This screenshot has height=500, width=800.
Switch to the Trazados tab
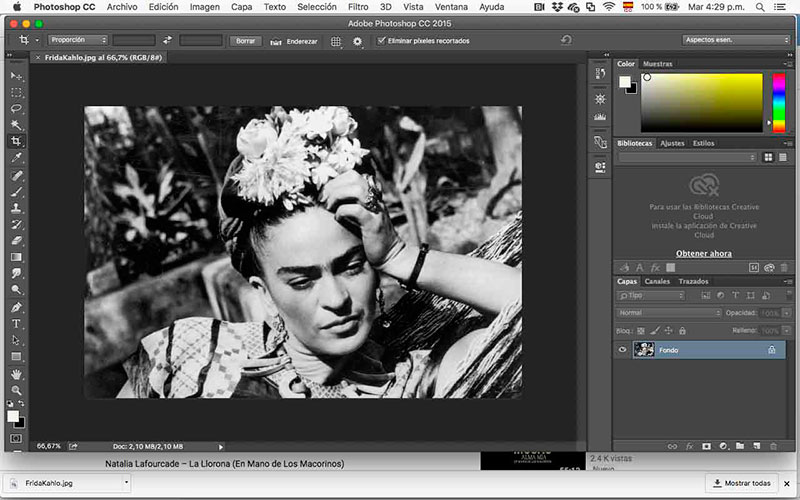(693, 281)
